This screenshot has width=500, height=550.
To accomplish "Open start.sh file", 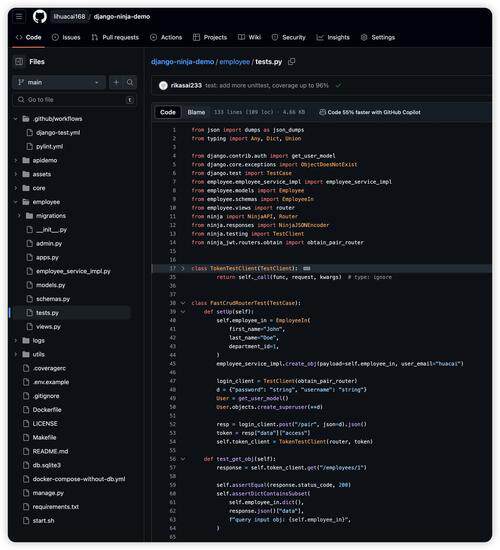I will coord(44,521).
